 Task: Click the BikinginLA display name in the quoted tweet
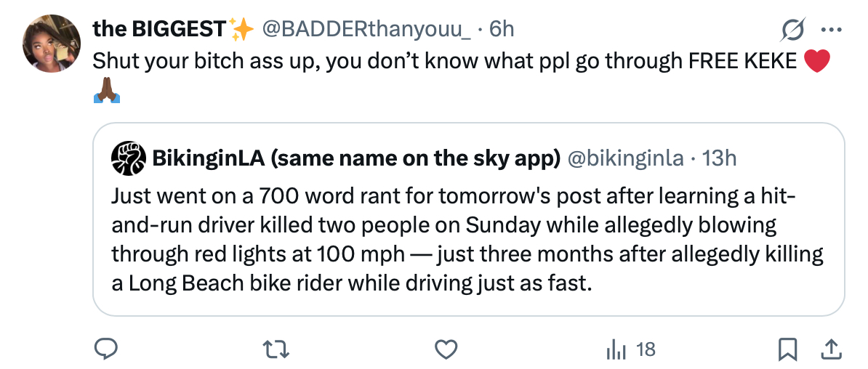coord(355,159)
